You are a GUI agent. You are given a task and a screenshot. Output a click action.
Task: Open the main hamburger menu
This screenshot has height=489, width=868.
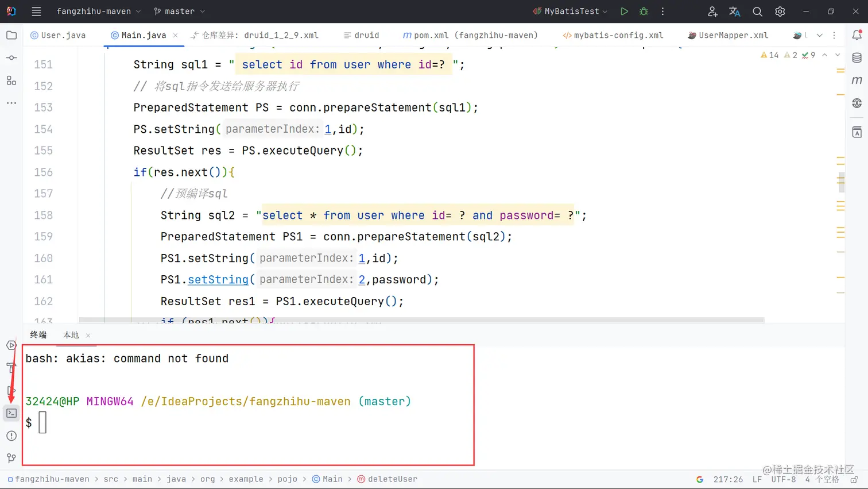click(x=36, y=11)
